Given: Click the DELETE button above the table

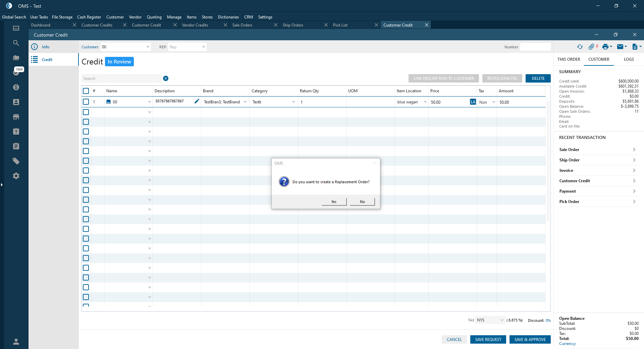Looking at the screenshot, I should pyautogui.click(x=538, y=79).
